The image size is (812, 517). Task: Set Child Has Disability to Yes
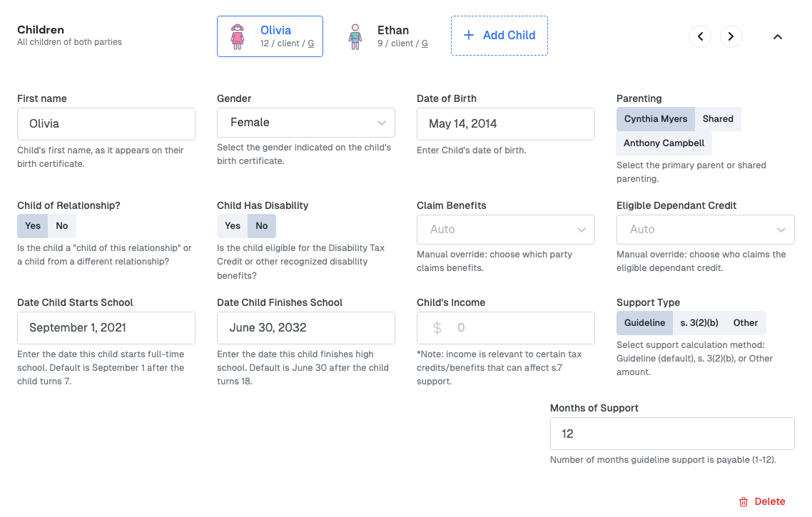(x=233, y=225)
